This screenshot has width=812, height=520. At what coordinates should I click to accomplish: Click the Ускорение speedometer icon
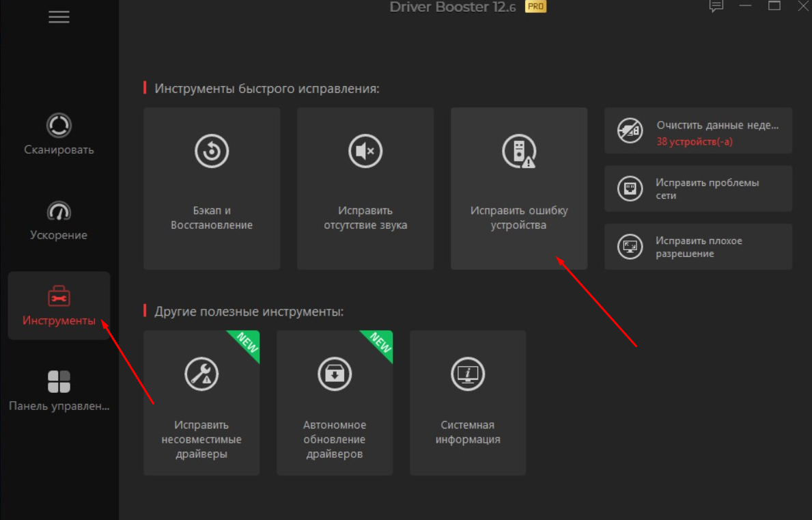[x=59, y=210]
